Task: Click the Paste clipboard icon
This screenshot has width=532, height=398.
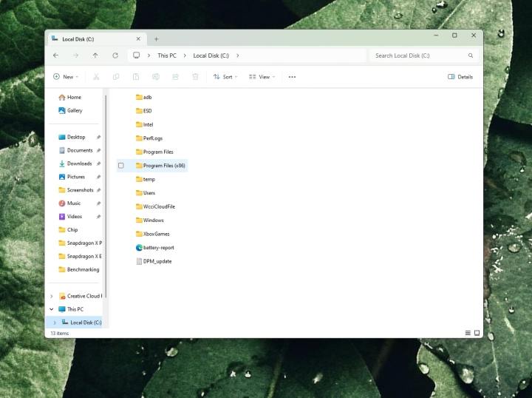Action: click(136, 77)
